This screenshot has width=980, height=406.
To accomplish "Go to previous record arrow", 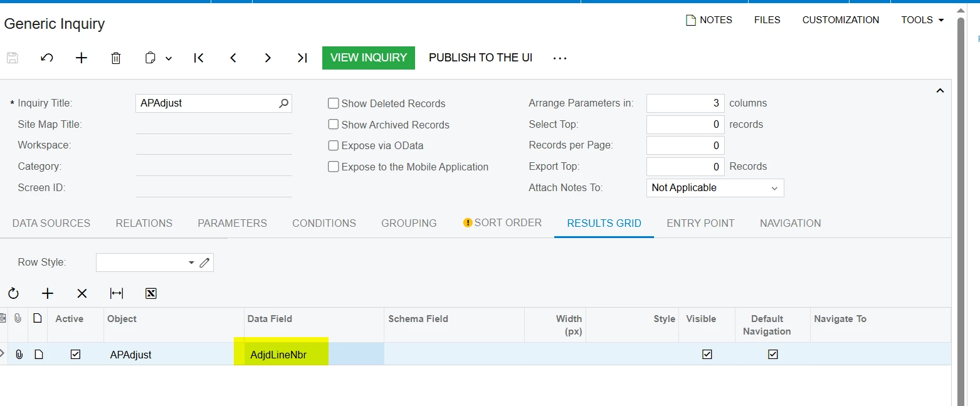I will (x=233, y=58).
